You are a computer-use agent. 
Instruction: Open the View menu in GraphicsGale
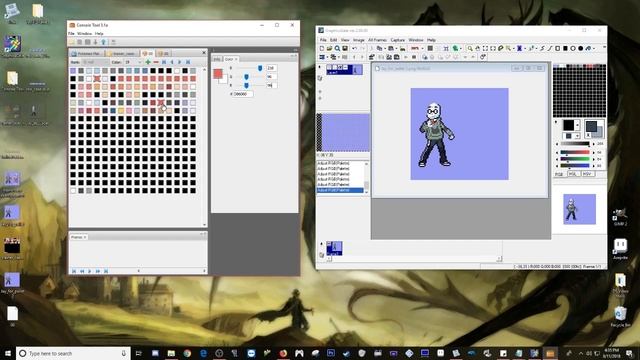tap(345, 40)
